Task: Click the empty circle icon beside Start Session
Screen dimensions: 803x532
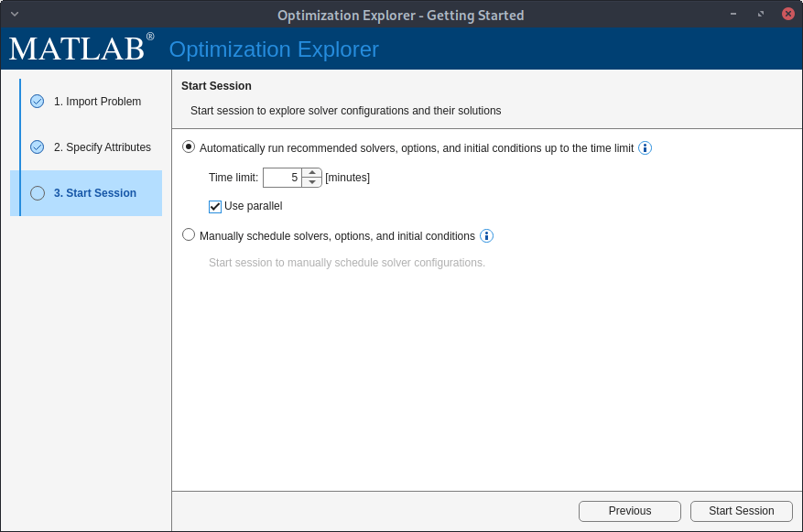Action: pyautogui.click(x=37, y=192)
